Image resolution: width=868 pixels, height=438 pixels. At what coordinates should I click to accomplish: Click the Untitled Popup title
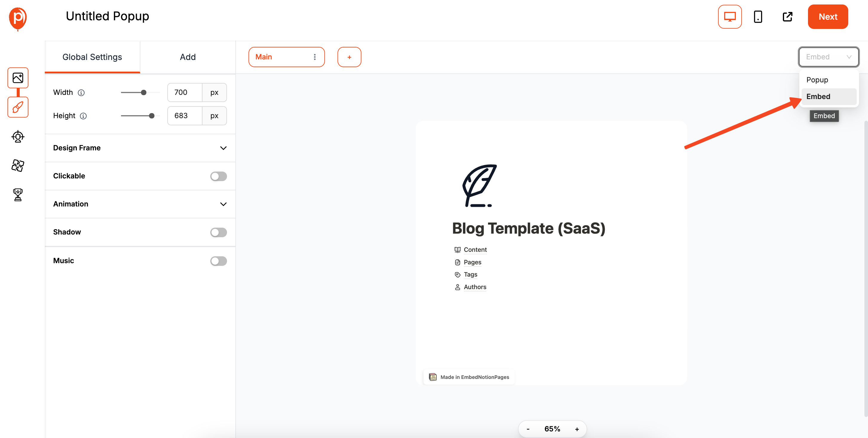pyautogui.click(x=107, y=16)
